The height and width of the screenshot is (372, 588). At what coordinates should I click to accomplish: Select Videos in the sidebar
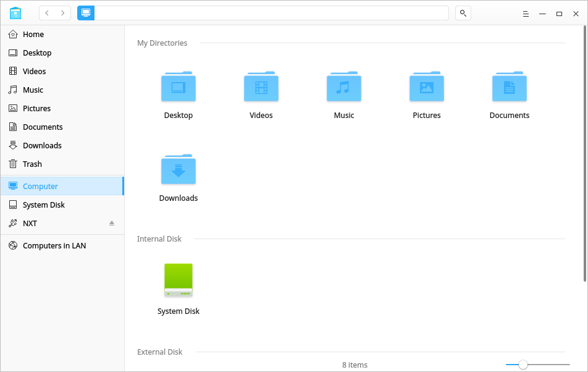coord(62,71)
